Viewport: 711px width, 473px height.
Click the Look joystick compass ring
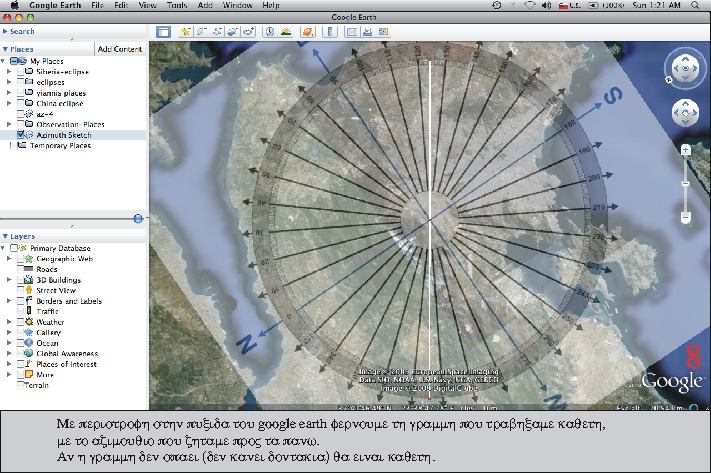[685, 68]
